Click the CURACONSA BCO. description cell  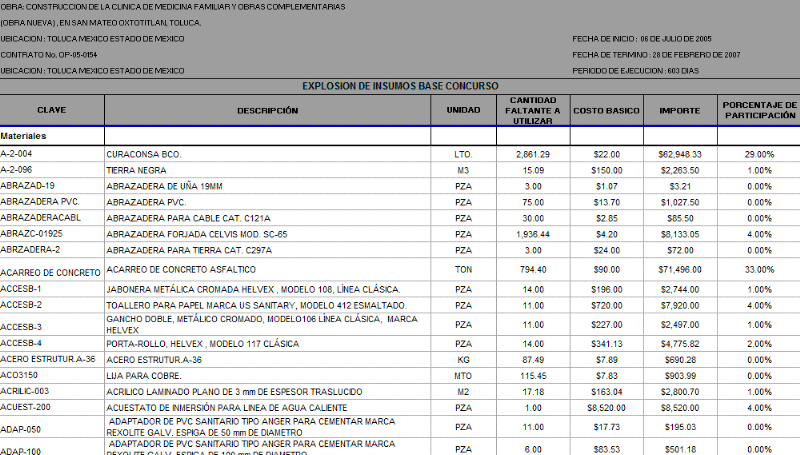pyautogui.click(x=144, y=155)
